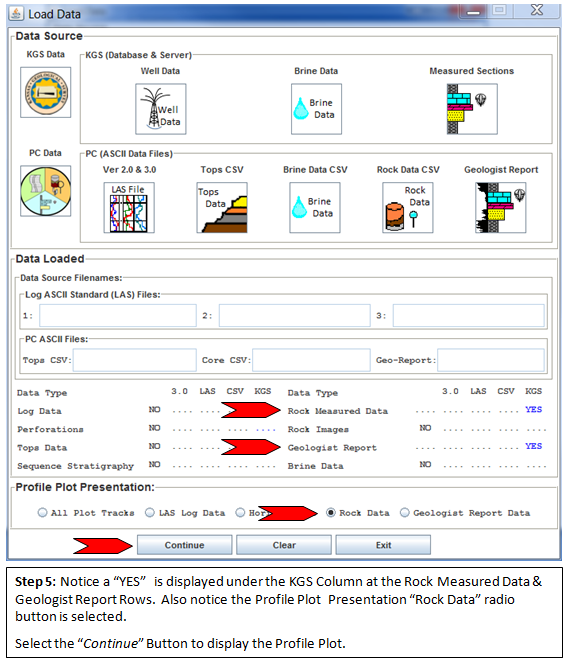Image resolution: width=567 pixels, height=663 pixels.
Task: Click the PC Data pie icon
Action: click(46, 191)
